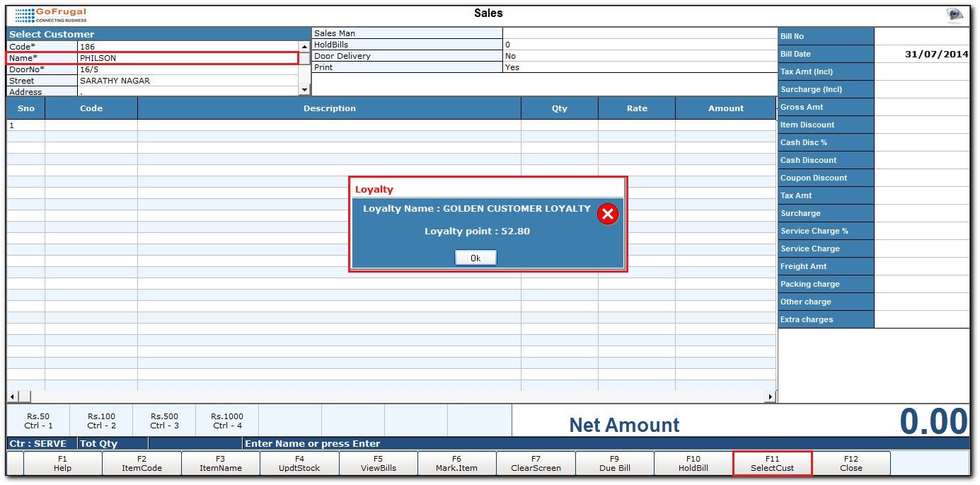Image resolution: width=980 pixels, height=485 pixels.
Task: Choose Rs.50 quick cash button
Action: tap(38, 421)
